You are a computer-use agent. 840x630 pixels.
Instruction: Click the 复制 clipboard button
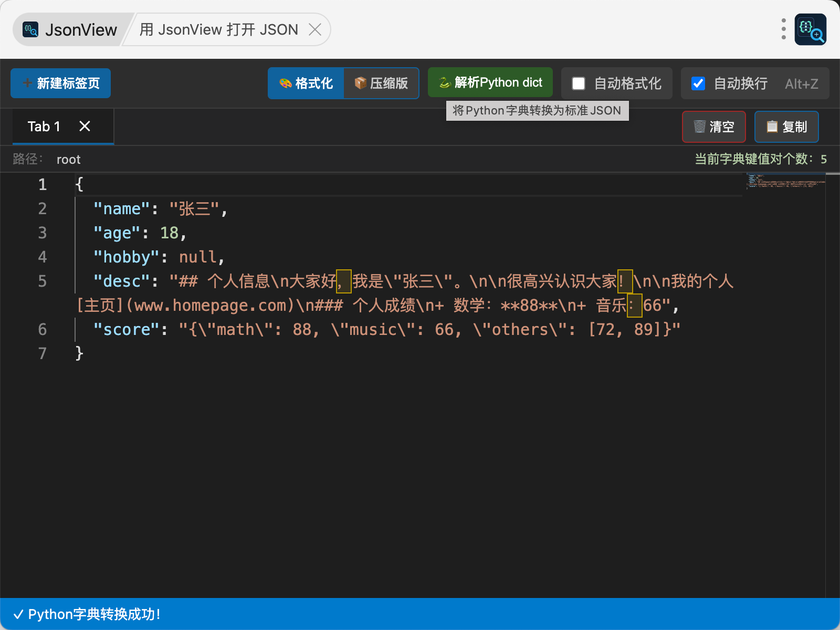click(x=786, y=127)
